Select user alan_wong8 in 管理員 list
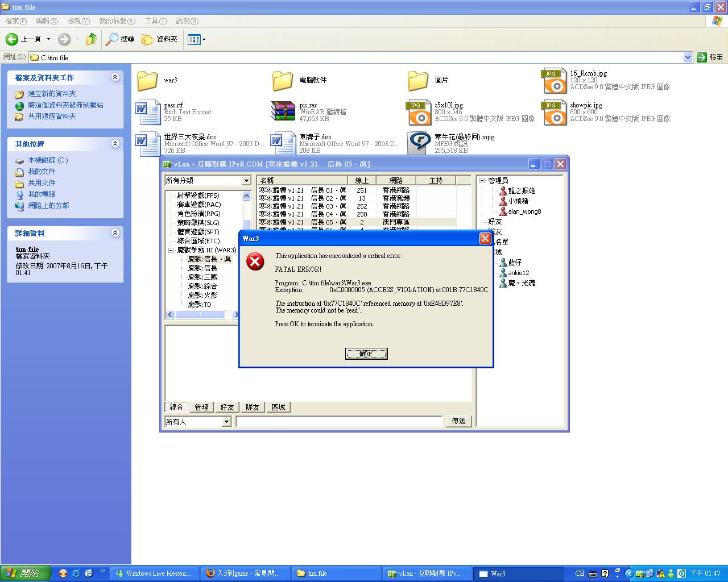Screen dimensions: 728x582 point(524,211)
